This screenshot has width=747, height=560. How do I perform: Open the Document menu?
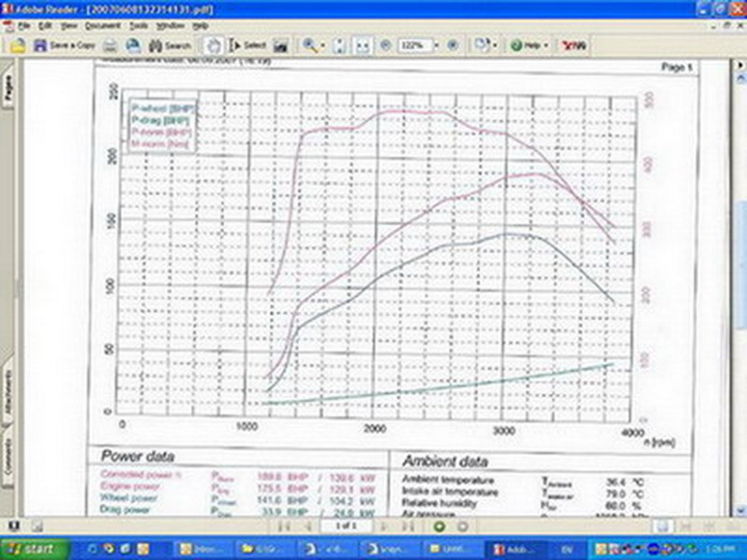coord(103,26)
